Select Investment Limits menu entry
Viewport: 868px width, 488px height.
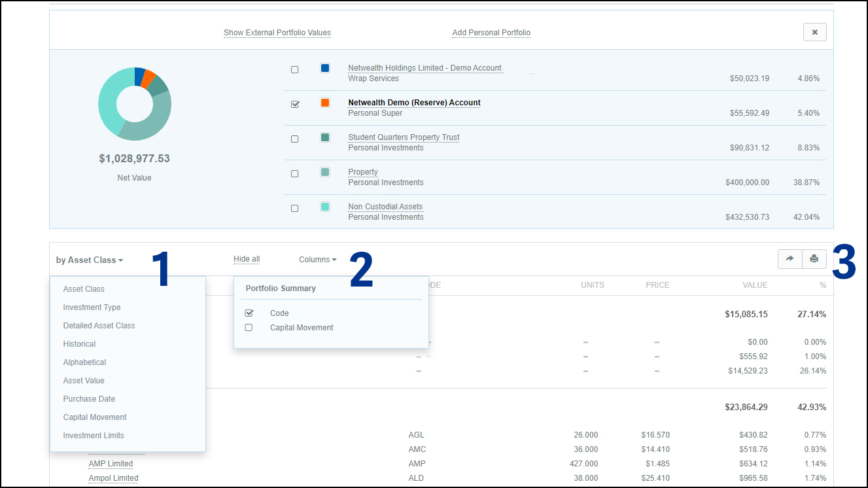pos(94,436)
